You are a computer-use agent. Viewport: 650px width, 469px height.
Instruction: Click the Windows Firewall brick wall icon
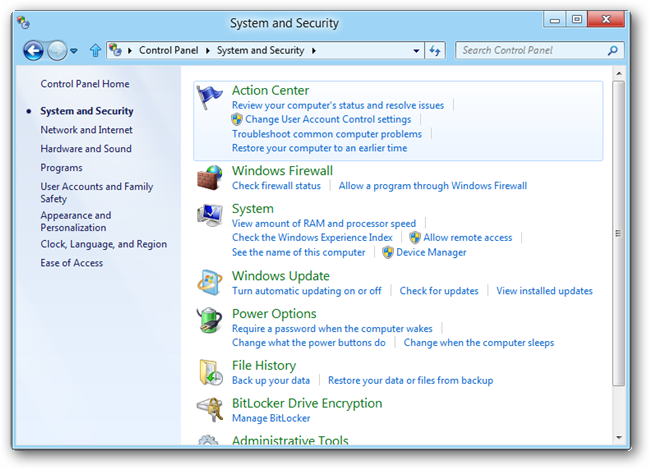point(210,178)
